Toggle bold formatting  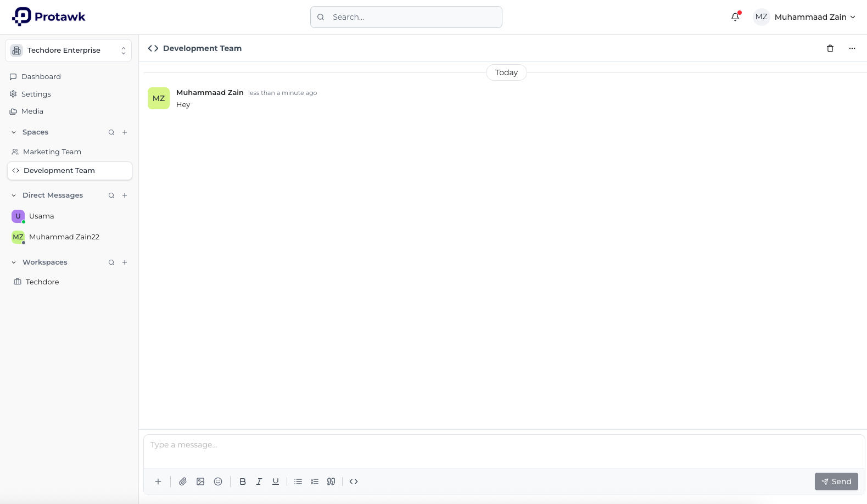pos(243,481)
